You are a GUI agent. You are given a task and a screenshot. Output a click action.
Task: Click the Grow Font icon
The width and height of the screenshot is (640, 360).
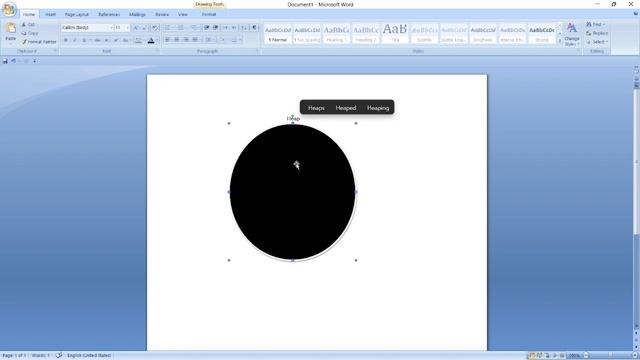pyautogui.click(x=136, y=28)
